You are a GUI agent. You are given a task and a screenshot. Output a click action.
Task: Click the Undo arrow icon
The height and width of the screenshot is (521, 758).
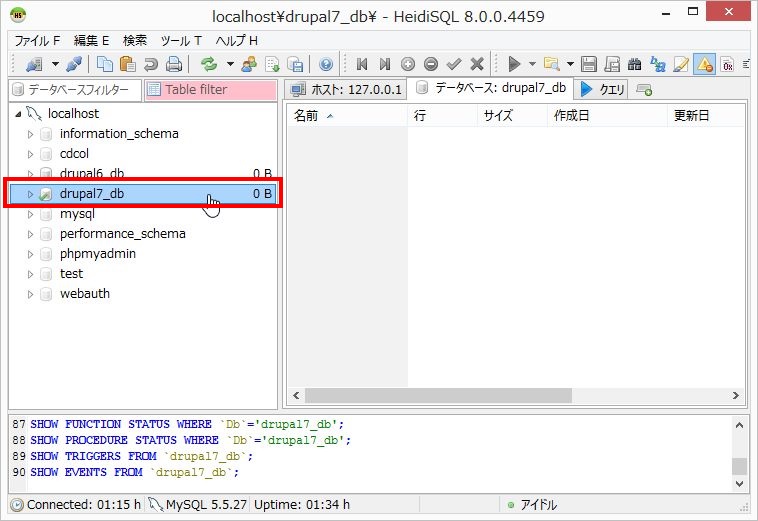[x=150, y=64]
